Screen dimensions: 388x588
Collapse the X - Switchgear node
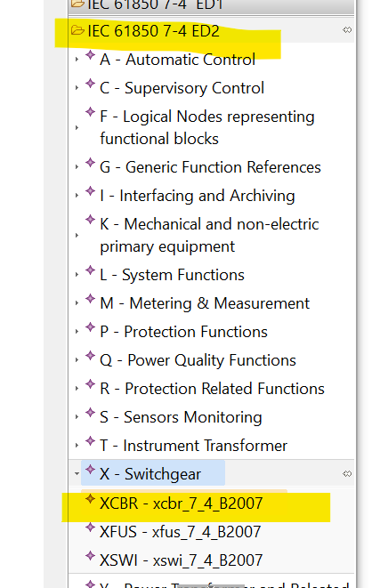[77, 473]
